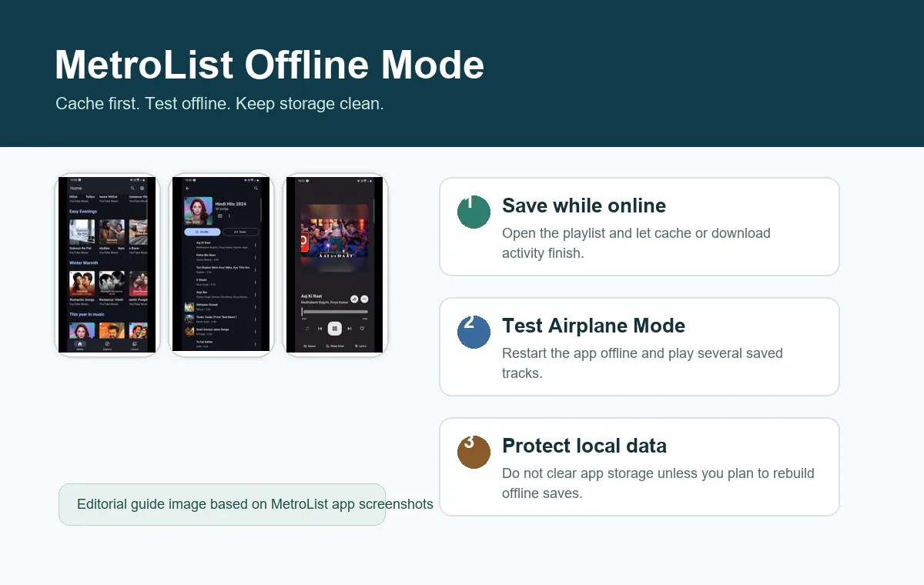The image size is (924, 585).
Task: Switch to the Library tab
Action: pos(135,346)
